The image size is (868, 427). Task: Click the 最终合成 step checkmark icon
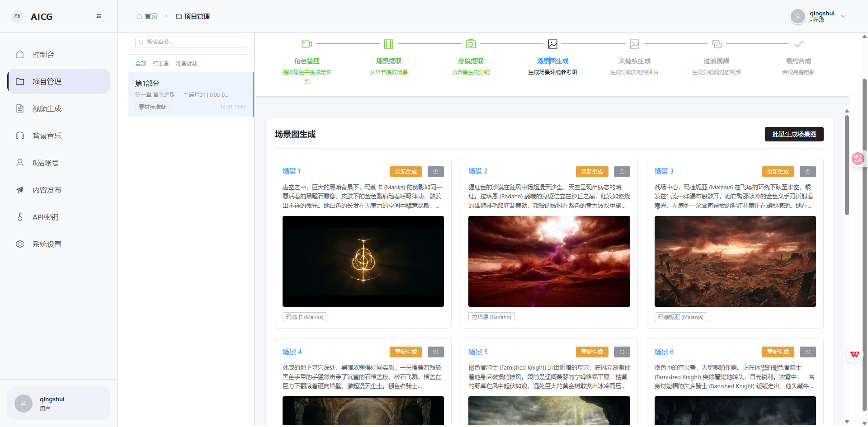pyautogui.click(x=799, y=44)
